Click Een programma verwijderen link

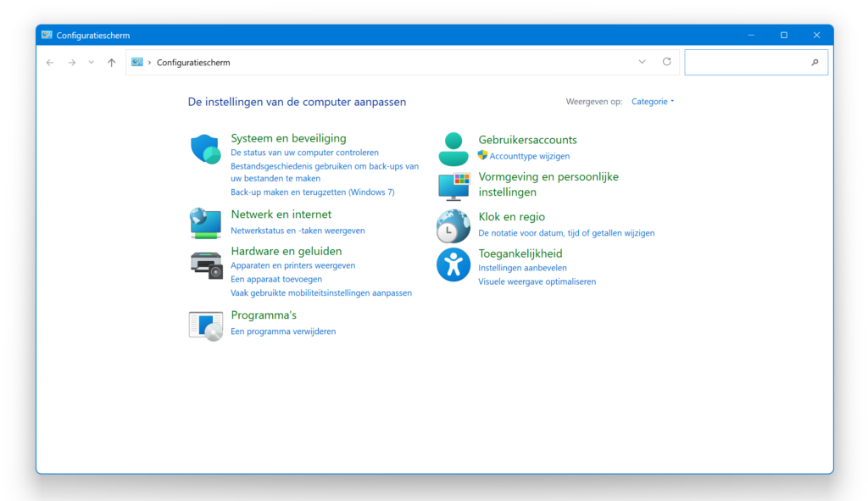283,331
